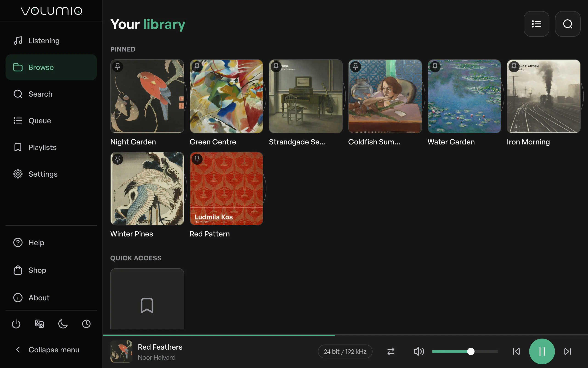Open the Green Centre album artwork

pos(226,96)
